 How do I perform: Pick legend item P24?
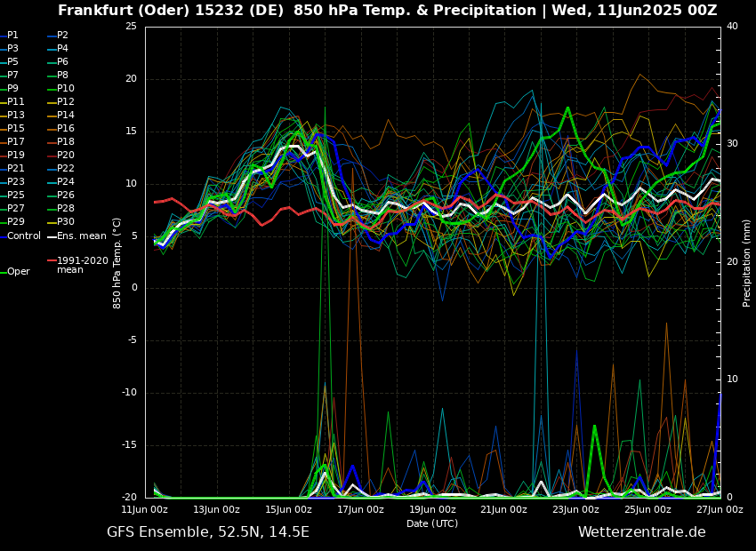click(60, 181)
